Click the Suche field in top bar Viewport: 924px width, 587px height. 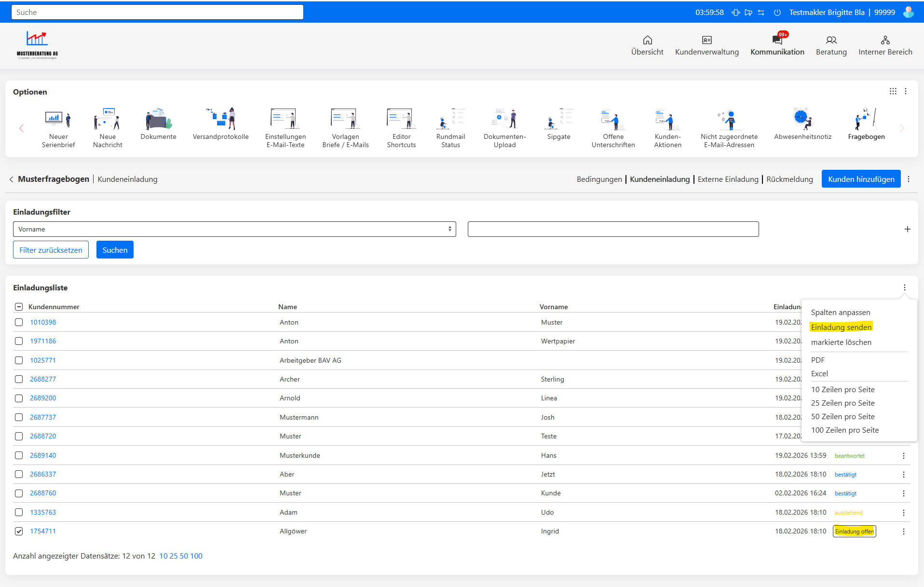[157, 12]
